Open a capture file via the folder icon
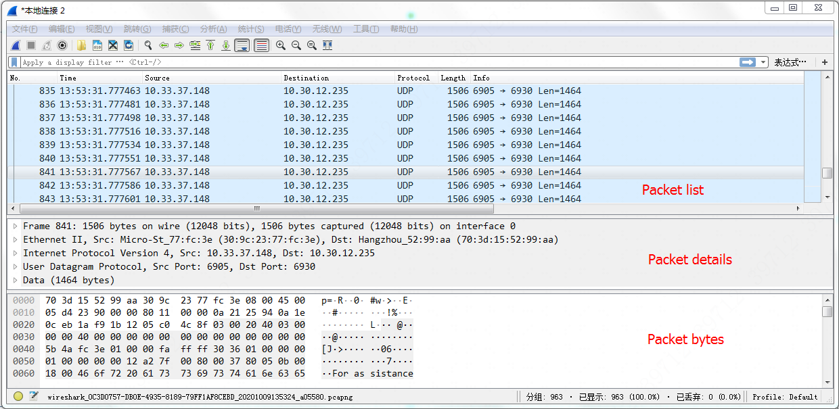Viewport: 839px width, 410px height. pyautogui.click(x=82, y=45)
